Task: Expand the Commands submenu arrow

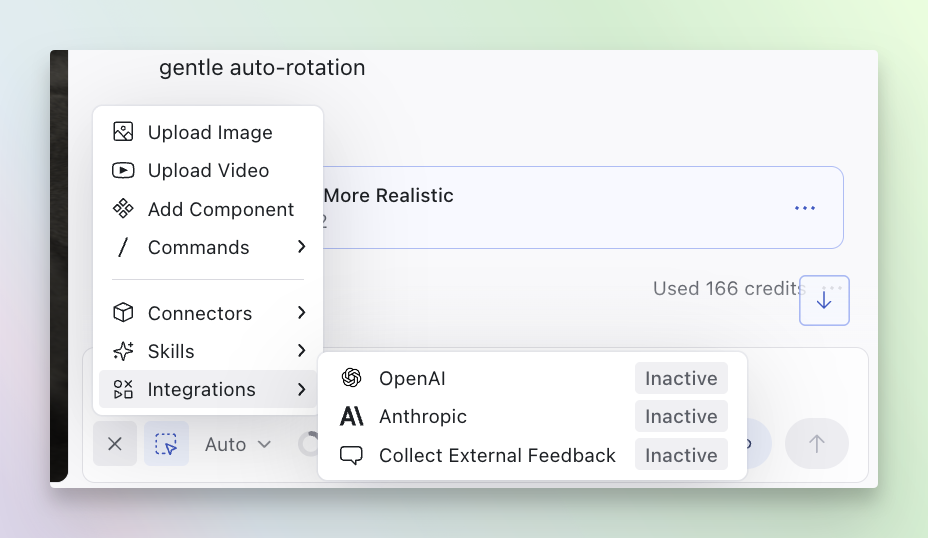Action: 301,247
